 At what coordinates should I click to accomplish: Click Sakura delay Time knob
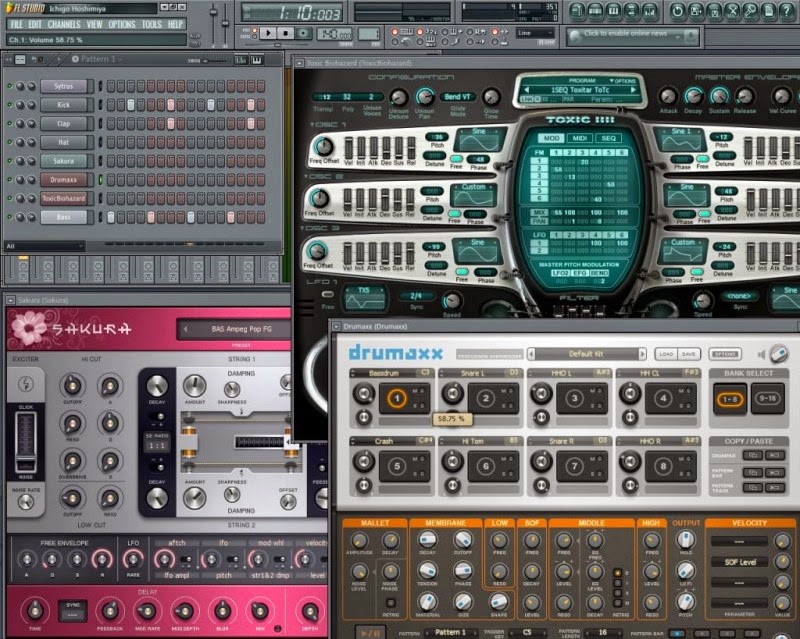point(35,610)
